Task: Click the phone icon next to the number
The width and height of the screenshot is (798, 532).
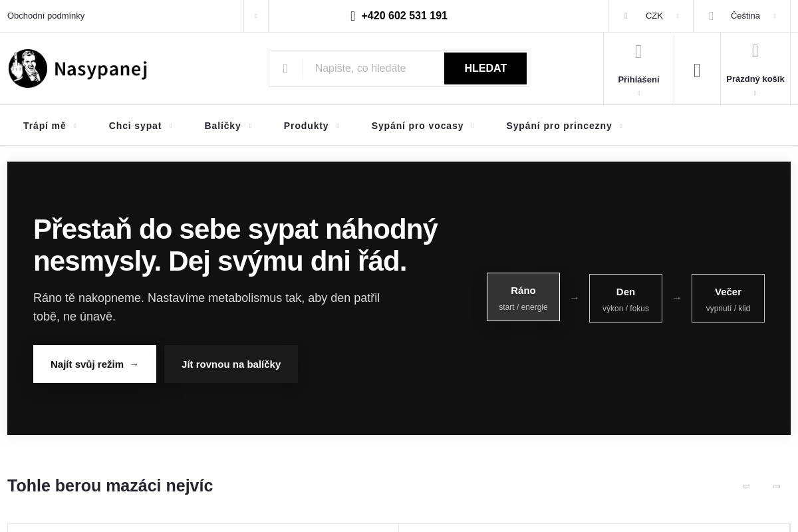Action: click(353, 15)
